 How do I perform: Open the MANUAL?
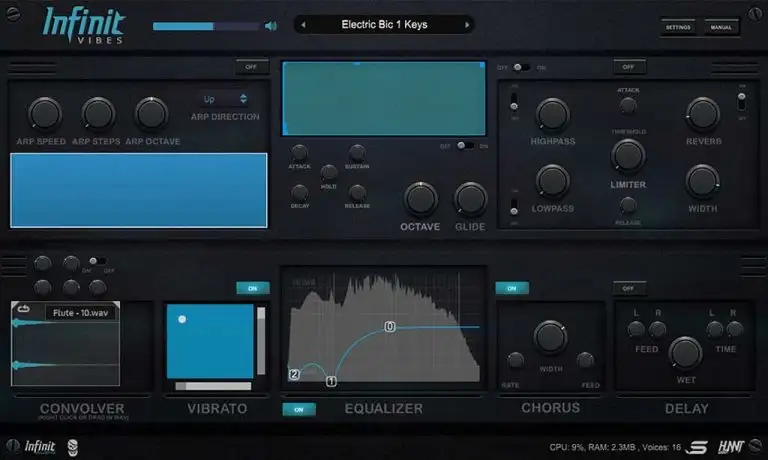(x=721, y=27)
